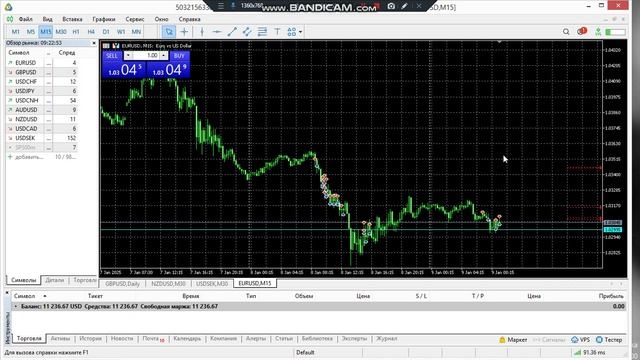
Task: Open the red notification alert icon
Action: [x=582, y=31]
